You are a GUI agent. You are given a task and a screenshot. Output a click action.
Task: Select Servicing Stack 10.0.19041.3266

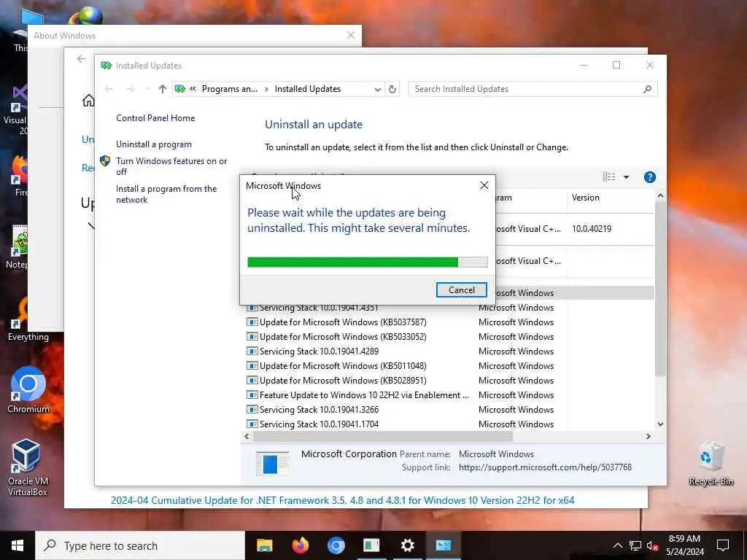click(x=319, y=409)
